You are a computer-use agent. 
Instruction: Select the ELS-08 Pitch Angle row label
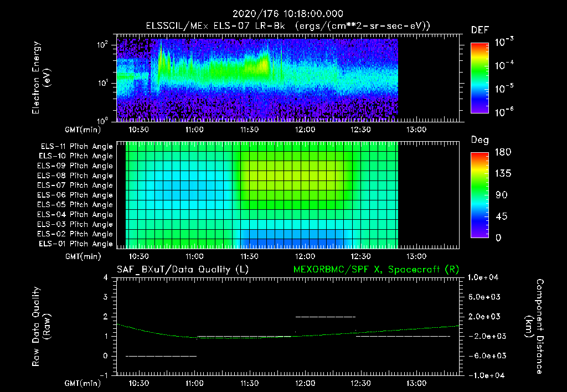point(75,176)
